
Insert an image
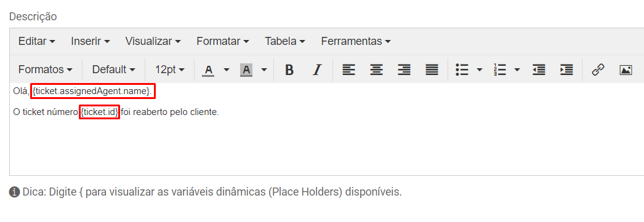[x=626, y=69]
